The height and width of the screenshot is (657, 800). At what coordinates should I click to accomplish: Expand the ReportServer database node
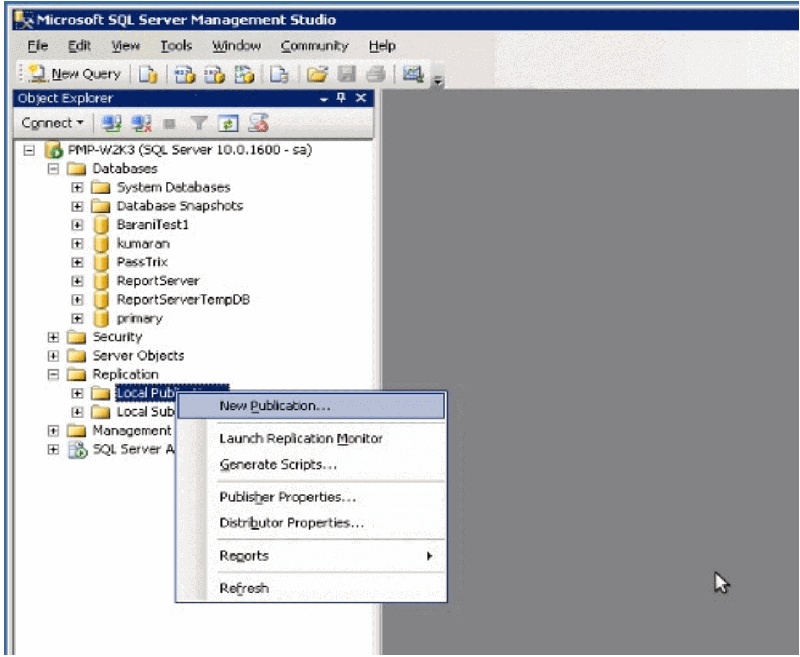coord(77,281)
